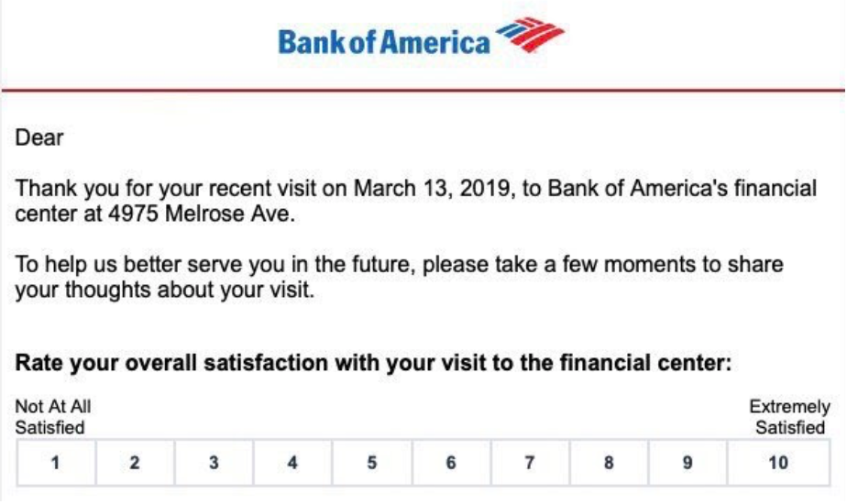Click the "Dear" greeting text
Viewport: 847px width, 504px height.
tap(38, 137)
